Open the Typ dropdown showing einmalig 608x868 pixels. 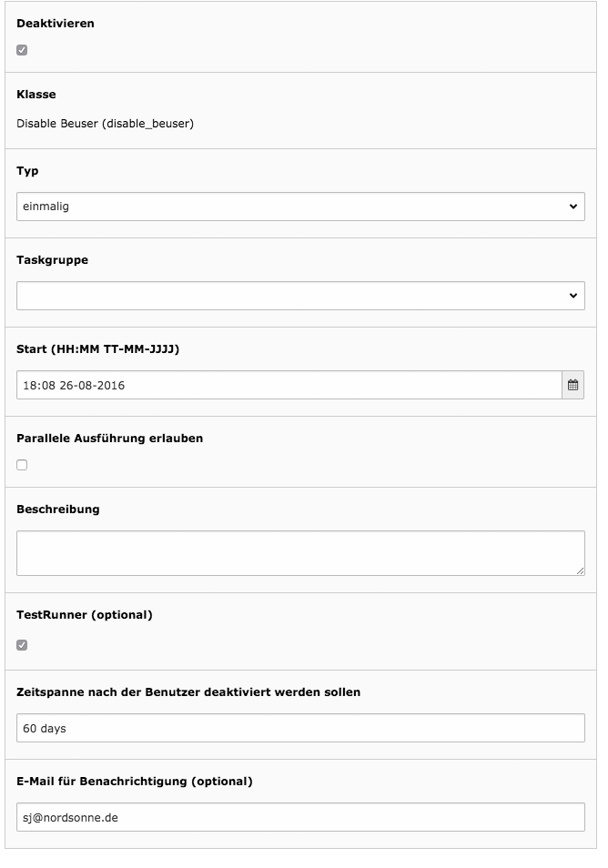300,207
